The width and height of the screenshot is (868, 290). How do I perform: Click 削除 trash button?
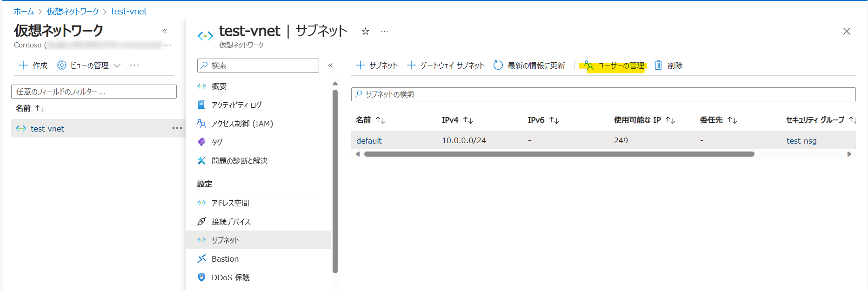[x=668, y=66]
